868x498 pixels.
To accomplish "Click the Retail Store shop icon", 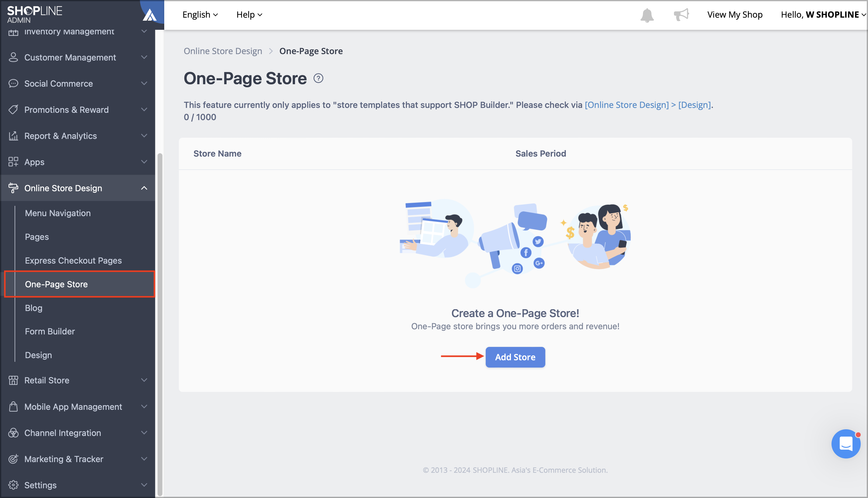I will pyautogui.click(x=13, y=380).
